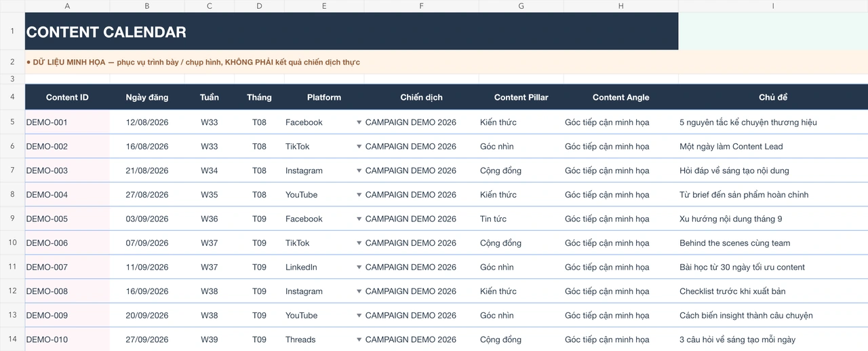Select topic Checklist trước khi xuất bản
Image resolution: width=868 pixels, height=351 pixels.
pyautogui.click(x=773, y=291)
